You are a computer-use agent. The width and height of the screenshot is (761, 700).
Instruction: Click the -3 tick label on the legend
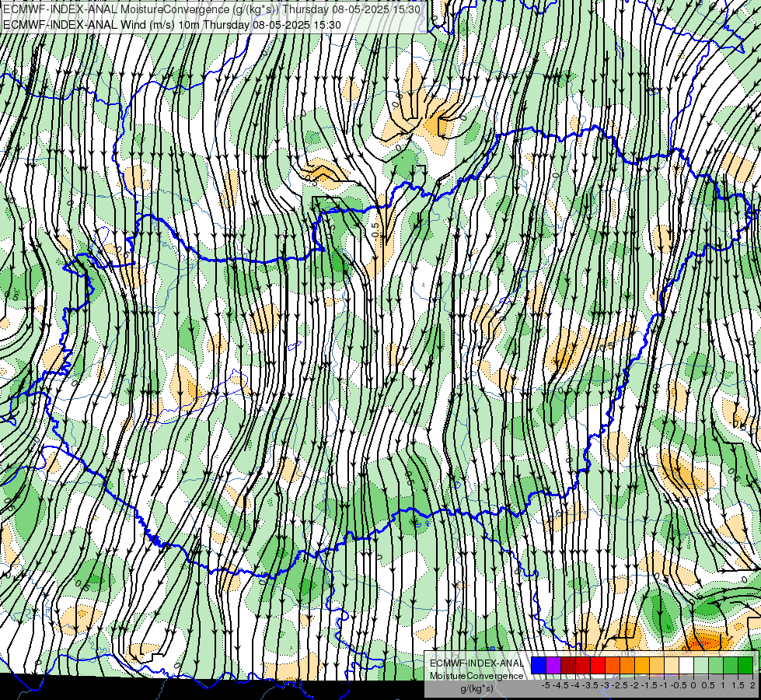(606, 685)
